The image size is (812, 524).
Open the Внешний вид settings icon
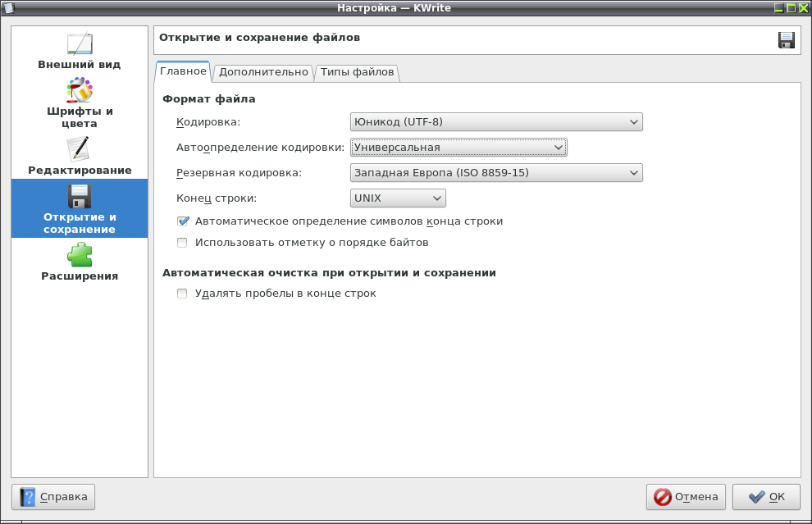point(80,44)
